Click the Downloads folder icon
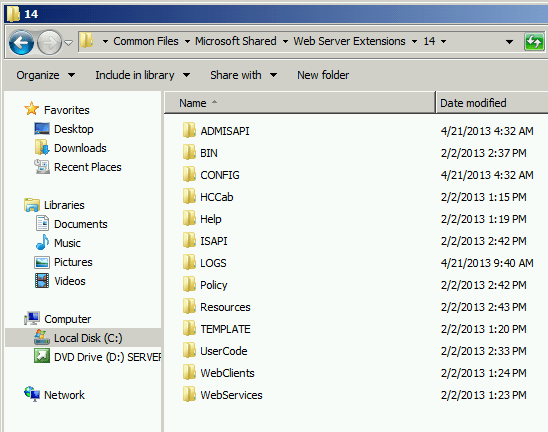Screen dimensions: 548x432 (x=42, y=147)
